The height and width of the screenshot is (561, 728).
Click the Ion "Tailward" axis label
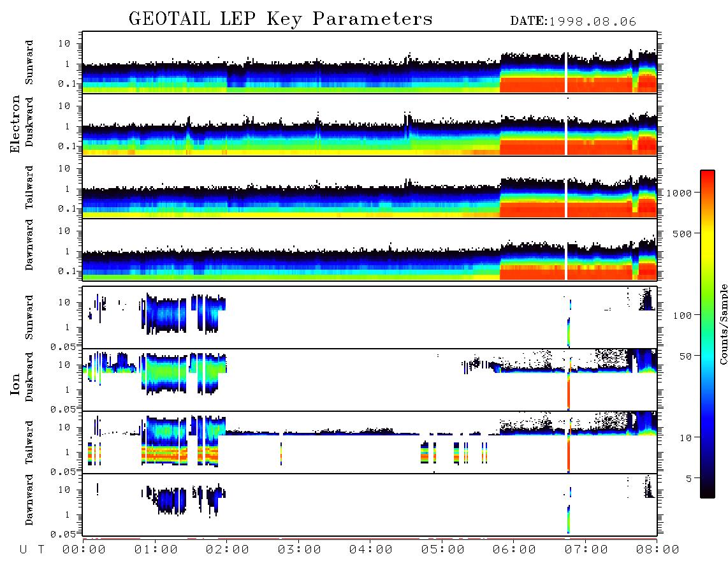click(x=29, y=442)
